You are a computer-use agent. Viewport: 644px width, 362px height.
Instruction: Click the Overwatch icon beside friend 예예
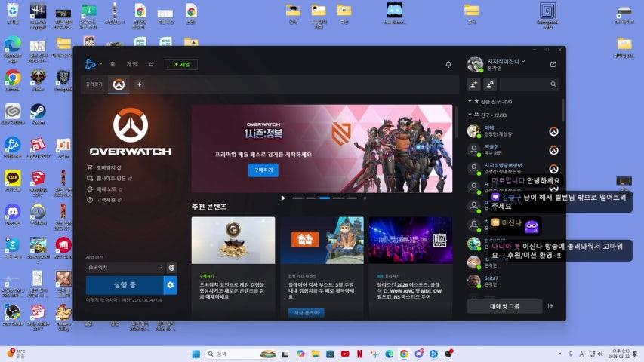click(x=553, y=132)
